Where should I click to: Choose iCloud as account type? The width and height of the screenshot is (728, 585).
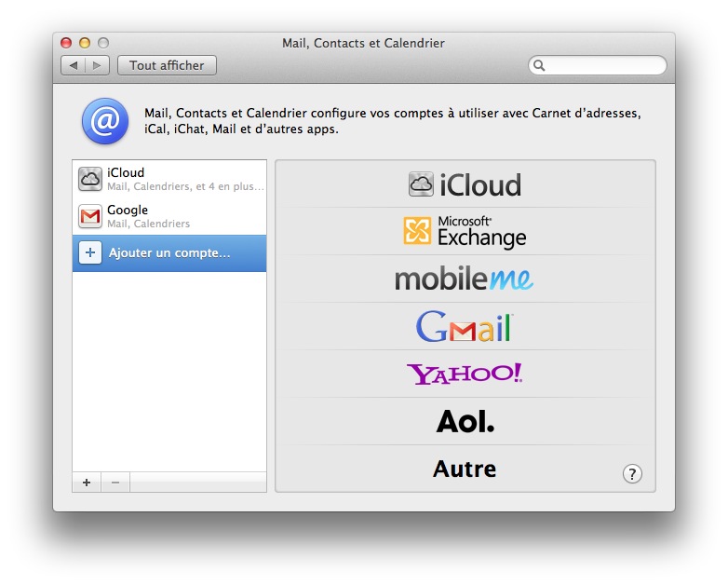click(x=465, y=184)
